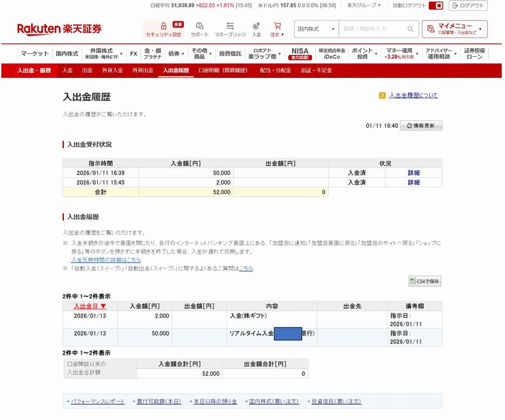Open the Support chat icon
Image resolution: width=505 pixels, height=420 pixels.
[x=199, y=26]
